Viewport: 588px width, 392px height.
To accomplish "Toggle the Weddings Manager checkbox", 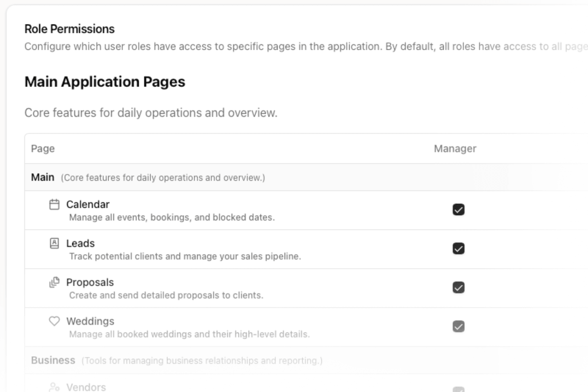I will coord(458,326).
